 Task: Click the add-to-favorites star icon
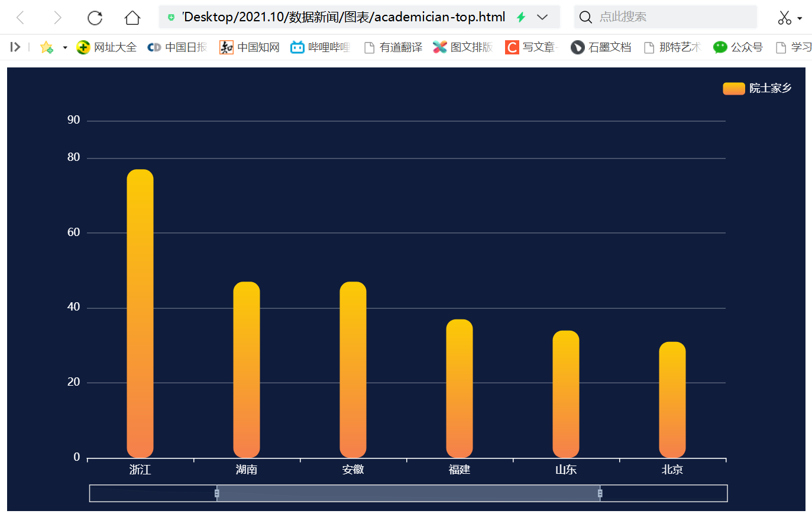point(47,47)
